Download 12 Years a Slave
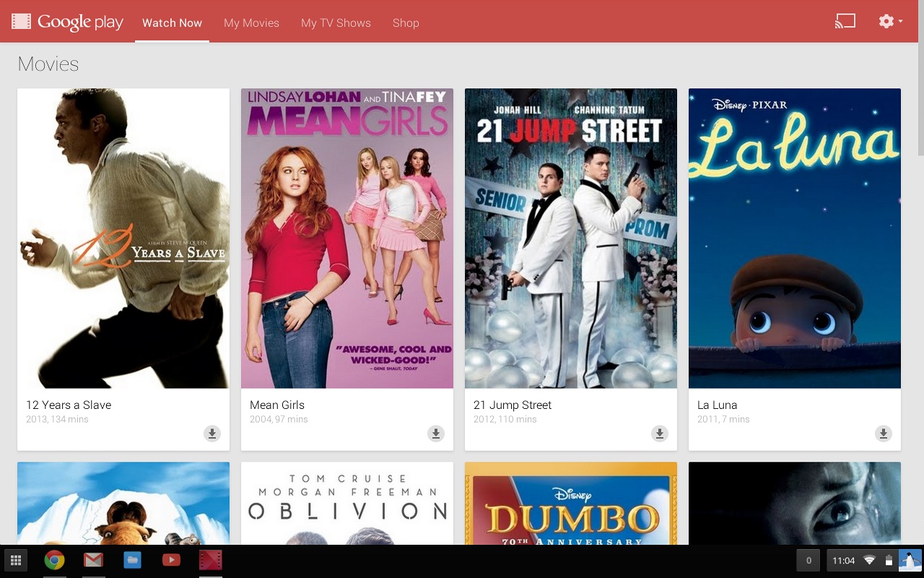Image resolution: width=924 pixels, height=578 pixels. click(212, 433)
